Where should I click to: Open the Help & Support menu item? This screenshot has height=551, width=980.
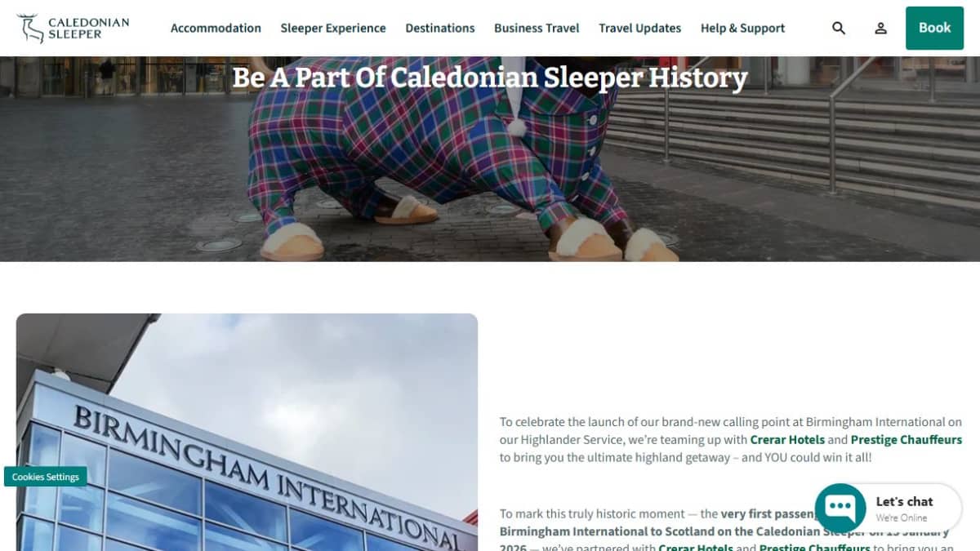[x=742, y=28]
